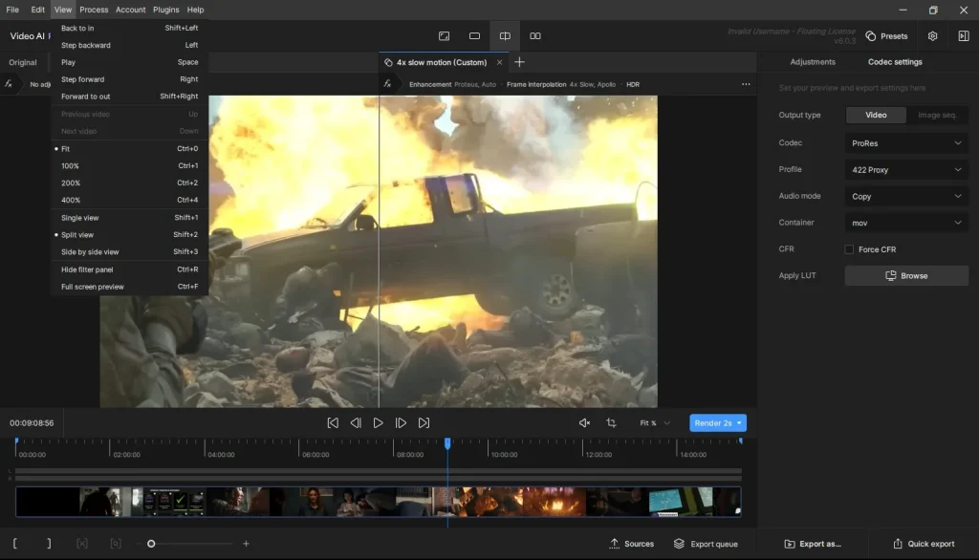This screenshot has height=560, width=979.
Task: Open the Export queue
Action: pos(706,544)
